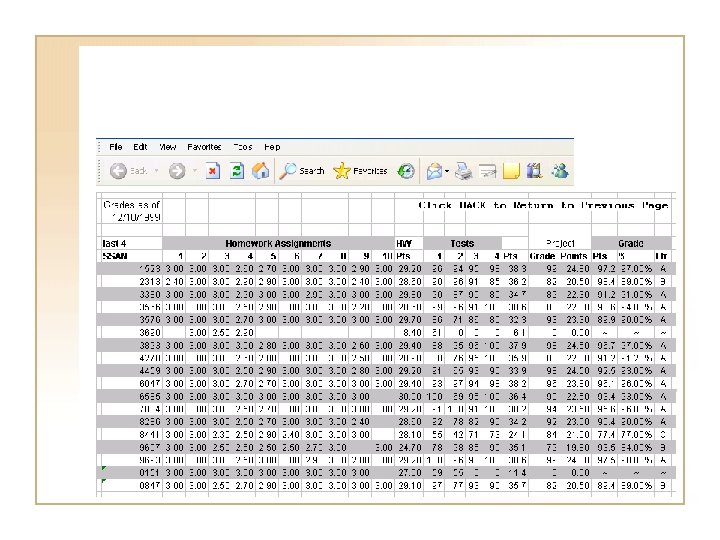Image resolution: width=720 pixels, height=540 pixels.
Task: Open the Favorites menu
Action: [x=204, y=147]
